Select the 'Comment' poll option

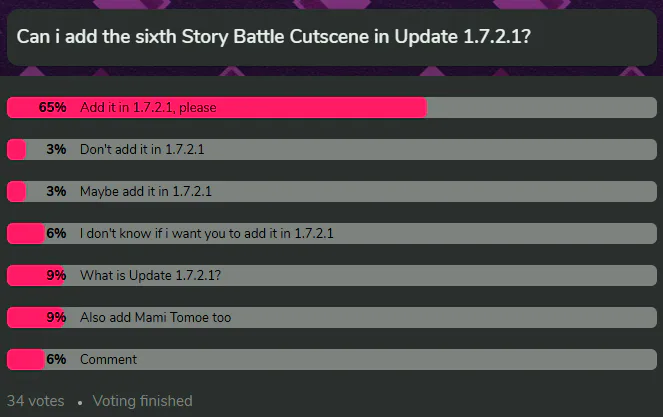[x=332, y=359]
